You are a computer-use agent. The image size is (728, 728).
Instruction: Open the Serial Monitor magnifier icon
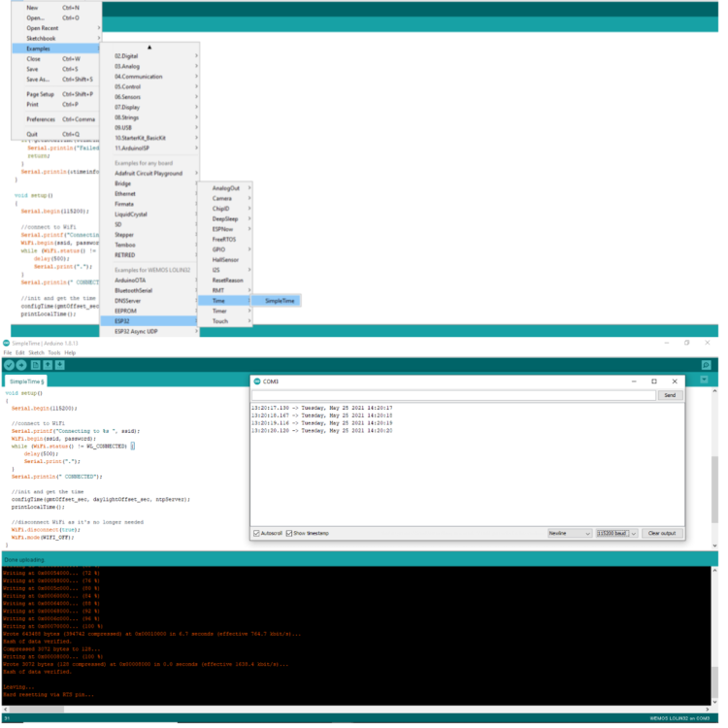[706, 364]
